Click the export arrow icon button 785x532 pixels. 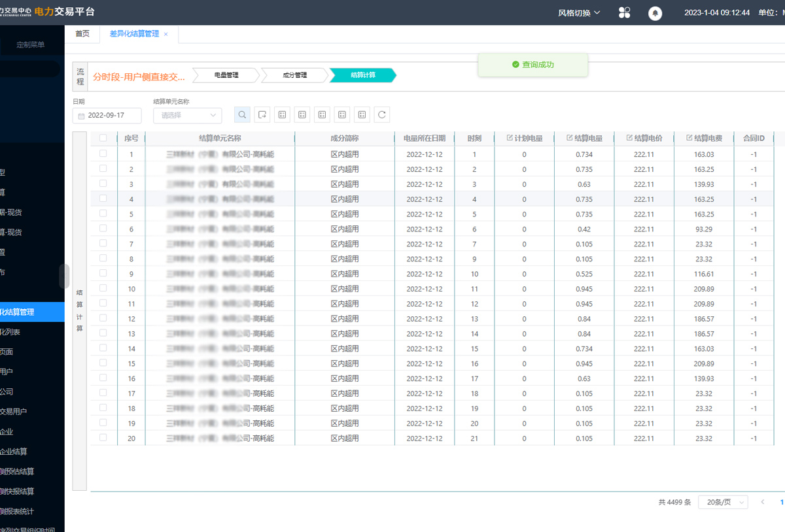click(x=262, y=115)
